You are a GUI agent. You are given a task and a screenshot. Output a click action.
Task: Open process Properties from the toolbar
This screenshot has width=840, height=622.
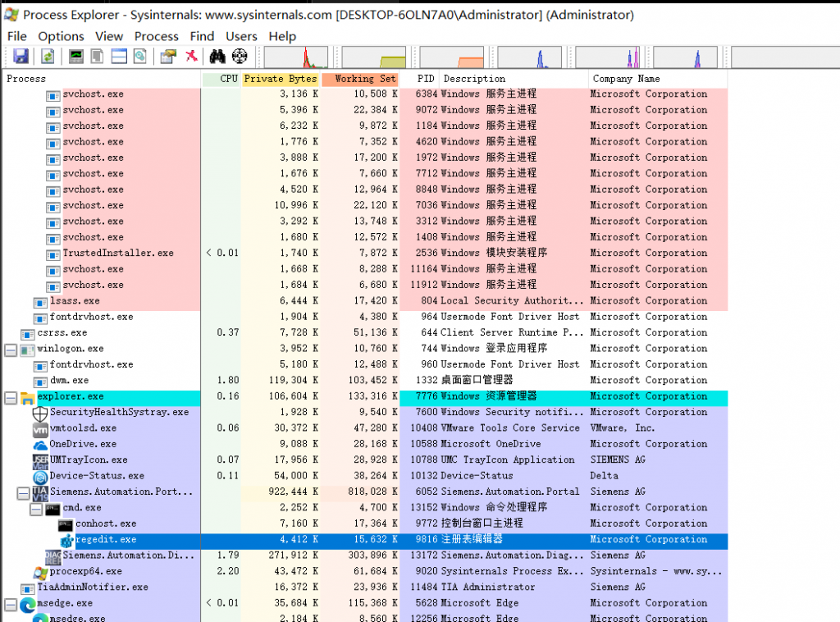[x=168, y=56]
